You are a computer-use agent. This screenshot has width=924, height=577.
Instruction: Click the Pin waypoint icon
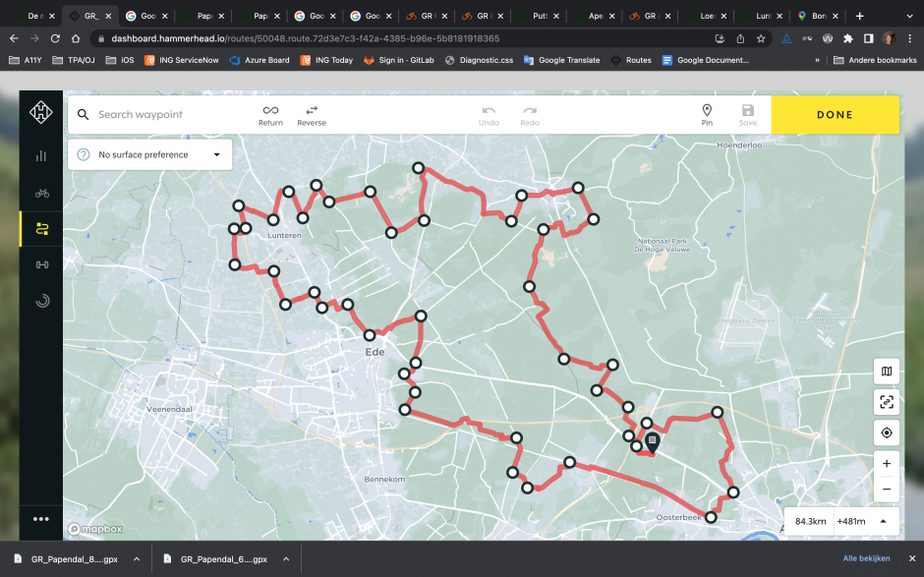click(x=706, y=115)
